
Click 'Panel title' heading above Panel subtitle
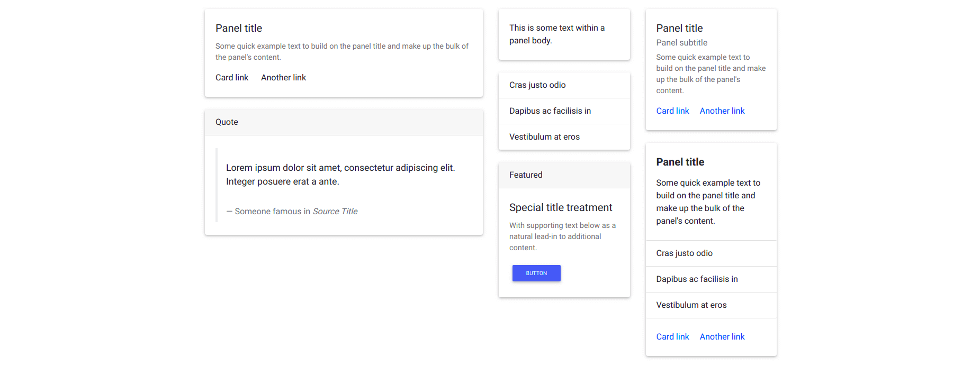point(679,28)
